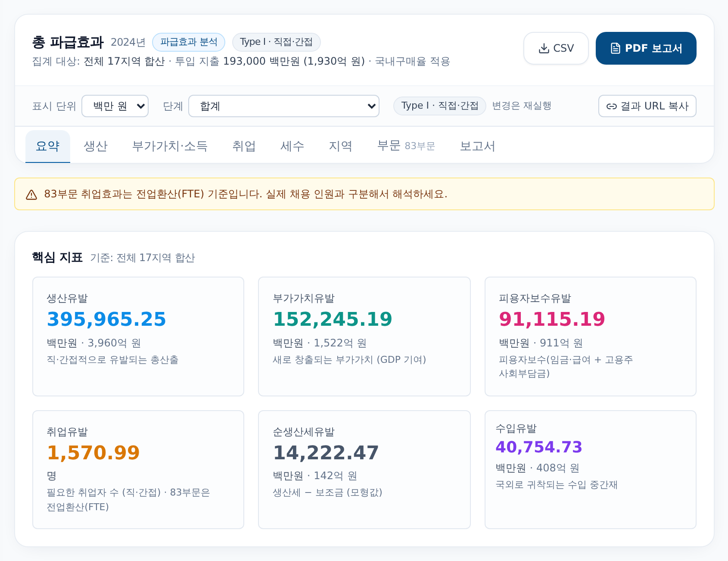Click the link icon beside 결과 URL 복사
This screenshot has height=561, width=728.
[x=611, y=106]
